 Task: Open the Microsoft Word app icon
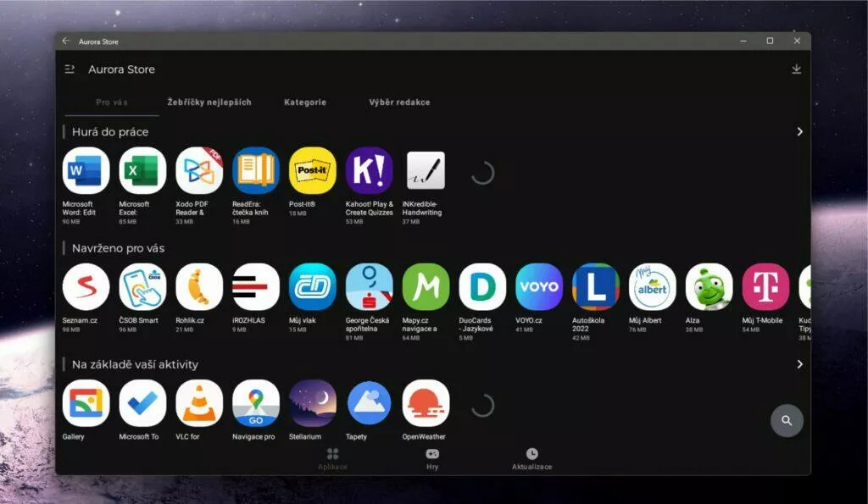pyautogui.click(x=86, y=170)
